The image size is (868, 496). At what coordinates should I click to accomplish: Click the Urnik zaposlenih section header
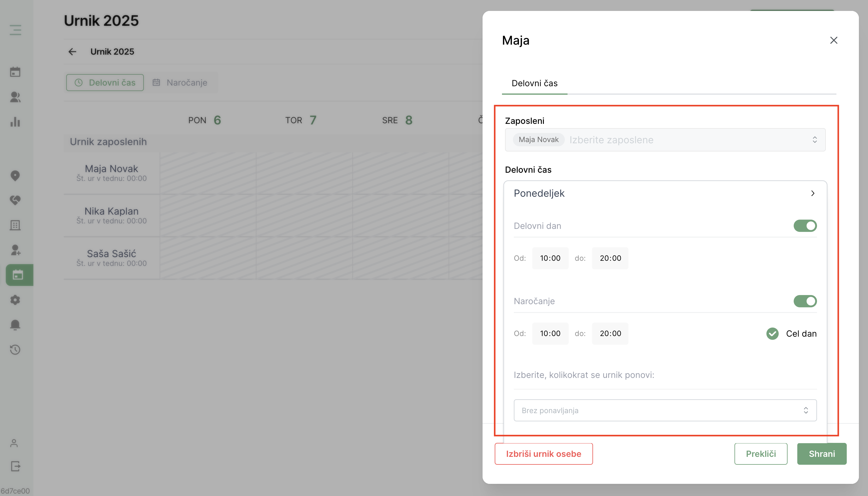108,142
